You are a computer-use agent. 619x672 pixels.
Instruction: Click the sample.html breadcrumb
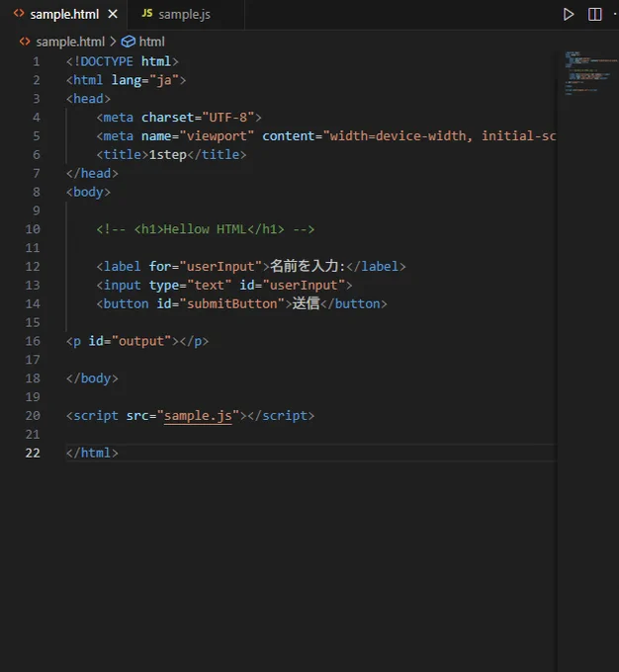(x=70, y=42)
